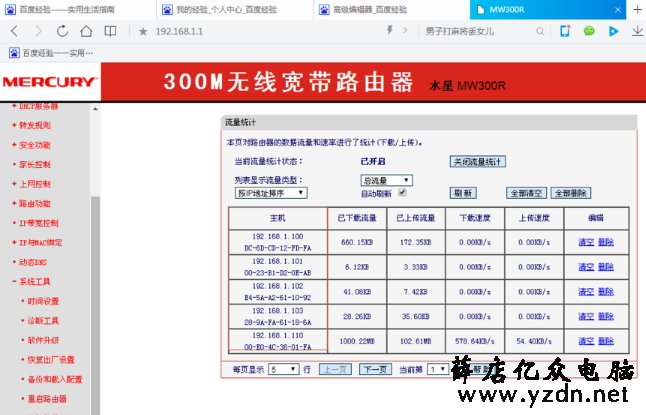The width and height of the screenshot is (646, 415).
Task: Click the 1000.22MB download traffic cell
Action: click(357, 341)
